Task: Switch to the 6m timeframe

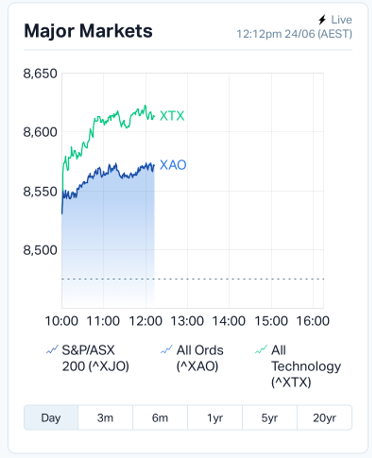Action: tap(160, 418)
